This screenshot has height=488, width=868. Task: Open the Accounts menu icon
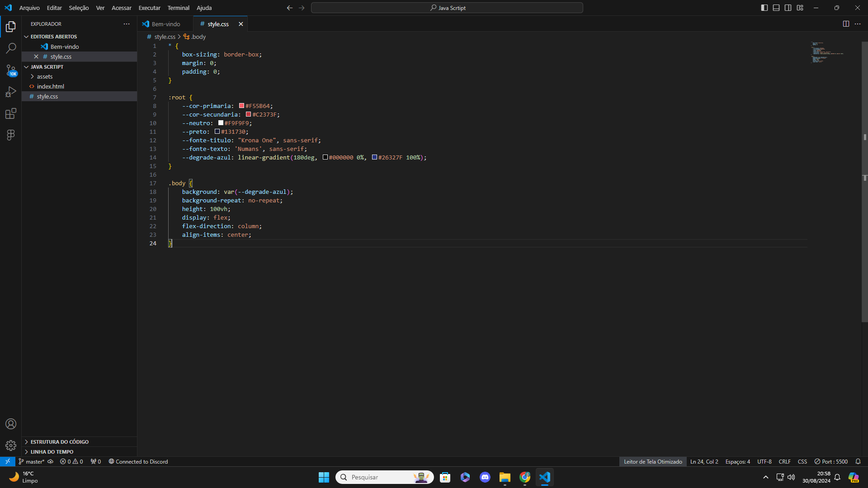click(x=11, y=424)
